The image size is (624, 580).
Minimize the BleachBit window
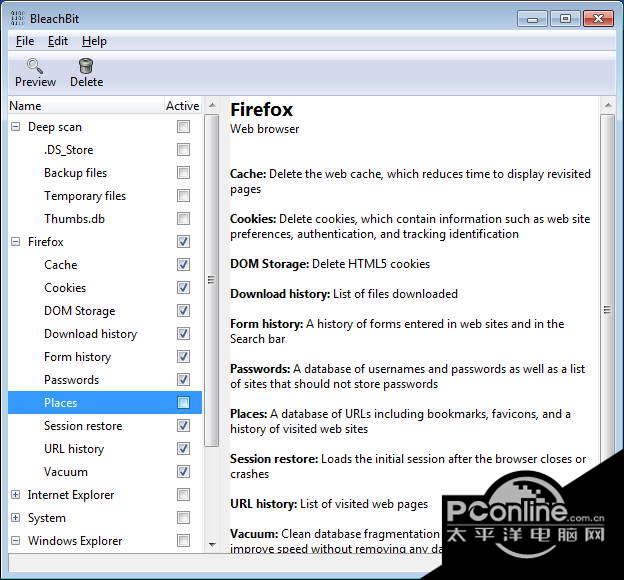(x=532, y=19)
